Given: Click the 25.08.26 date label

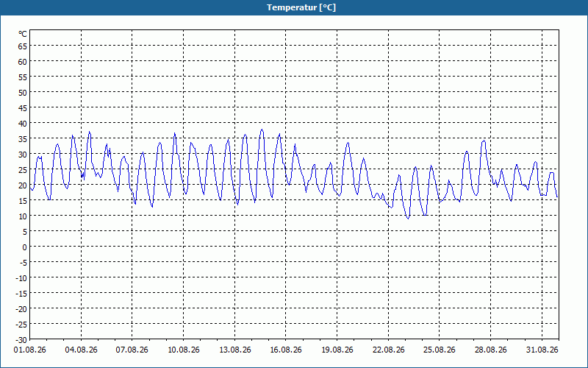Looking at the screenshot, I should (440, 350).
